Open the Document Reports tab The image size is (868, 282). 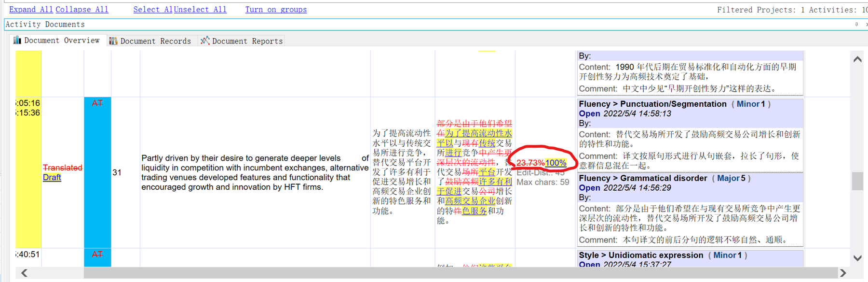242,41
